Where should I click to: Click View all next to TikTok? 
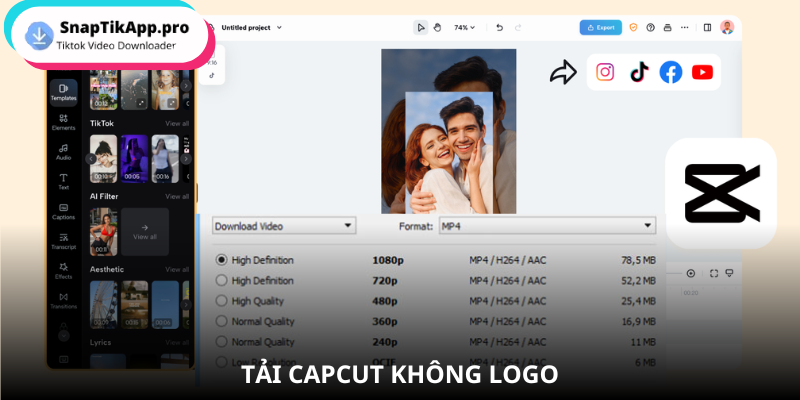(x=177, y=123)
